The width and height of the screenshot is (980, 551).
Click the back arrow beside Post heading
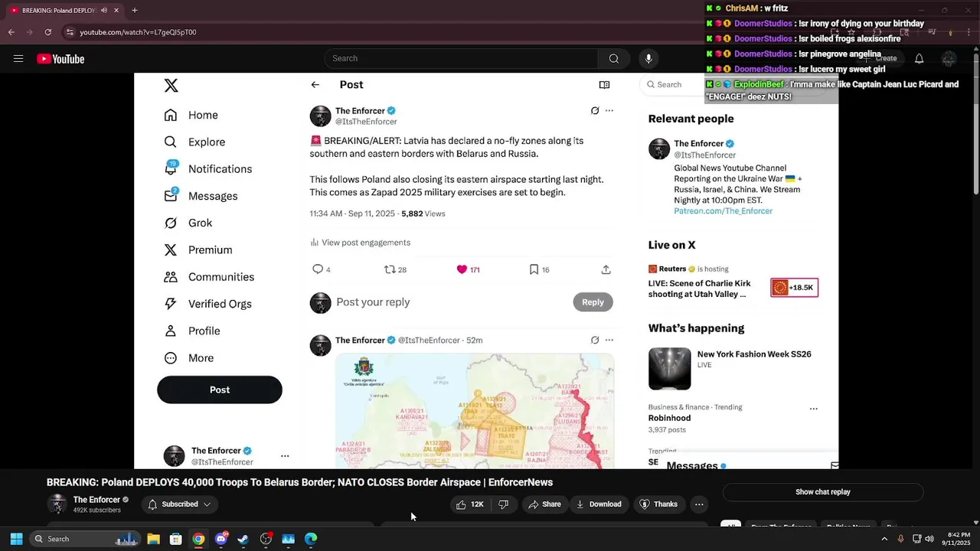(x=315, y=85)
